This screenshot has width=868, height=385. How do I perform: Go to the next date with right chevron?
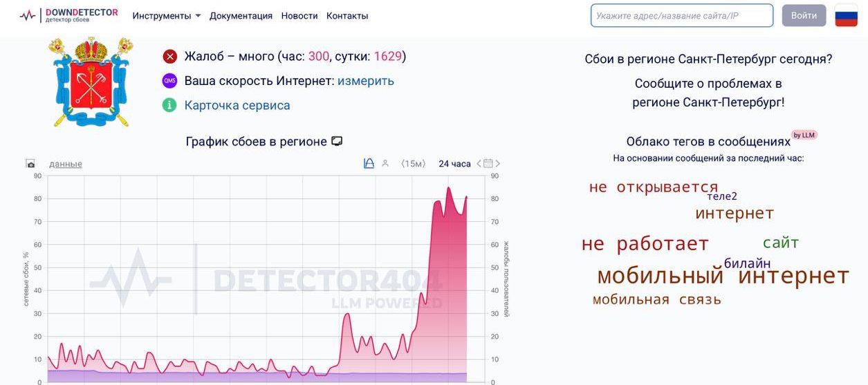tap(498, 164)
